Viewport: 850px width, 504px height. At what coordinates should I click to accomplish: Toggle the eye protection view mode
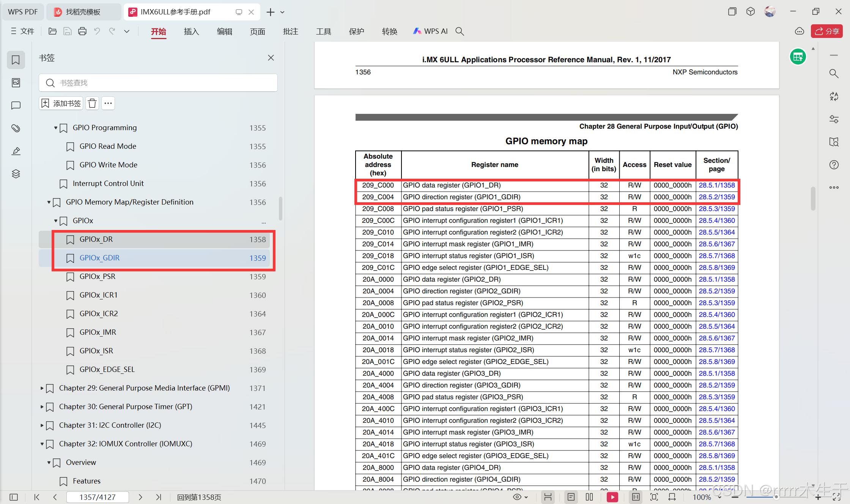point(517,497)
